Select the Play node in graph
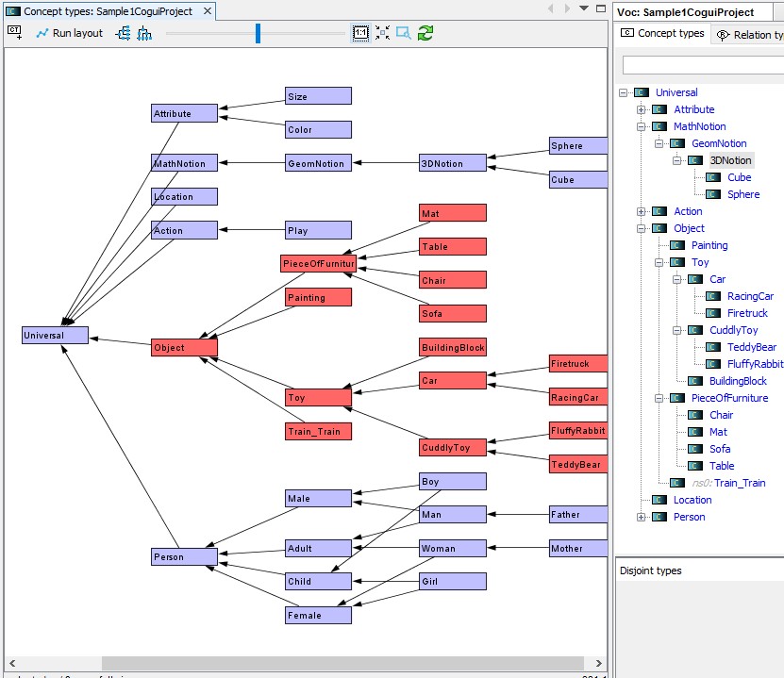Viewport: 784px width, 678px height. pyautogui.click(x=318, y=230)
